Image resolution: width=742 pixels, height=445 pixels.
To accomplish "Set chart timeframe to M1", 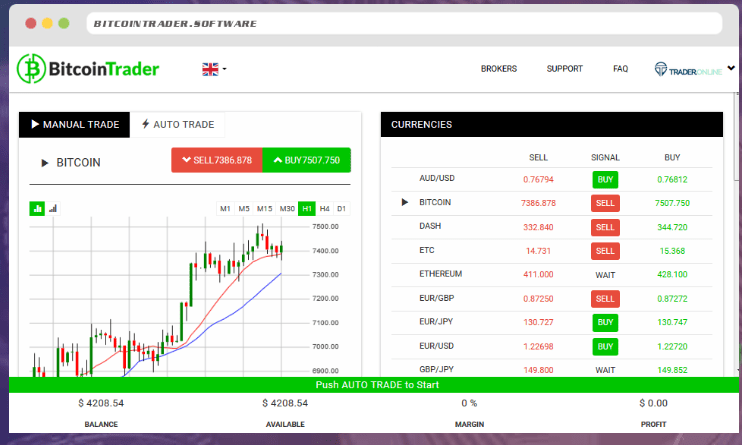I will click(x=225, y=208).
